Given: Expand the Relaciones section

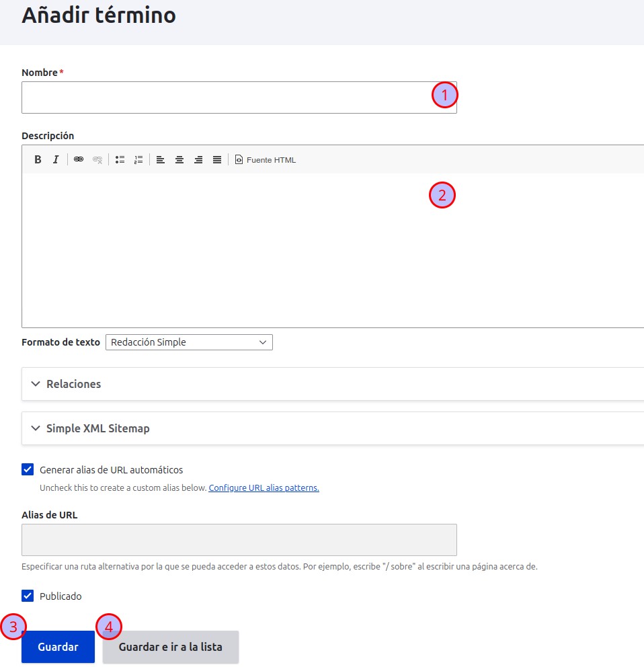Looking at the screenshot, I should tap(73, 384).
